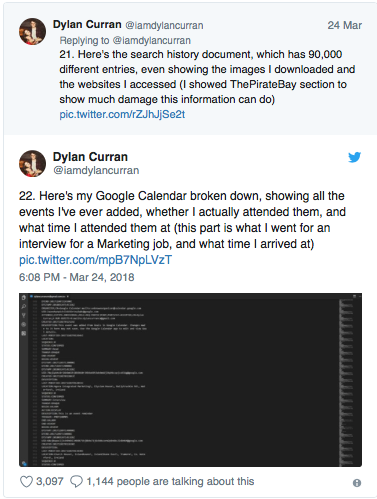The height and width of the screenshot is (499, 377).
Task: Click the Extensions icon in code screenshot
Action: click(x=24, y=333)
